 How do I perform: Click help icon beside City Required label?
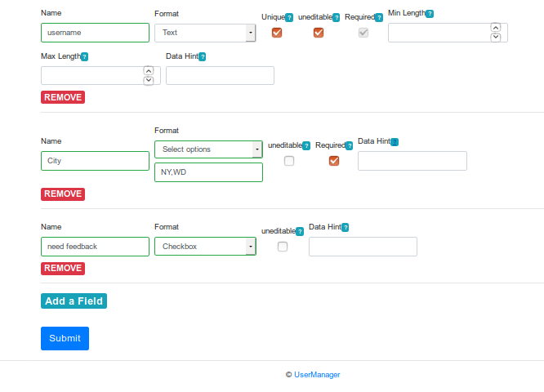(349, 145)
